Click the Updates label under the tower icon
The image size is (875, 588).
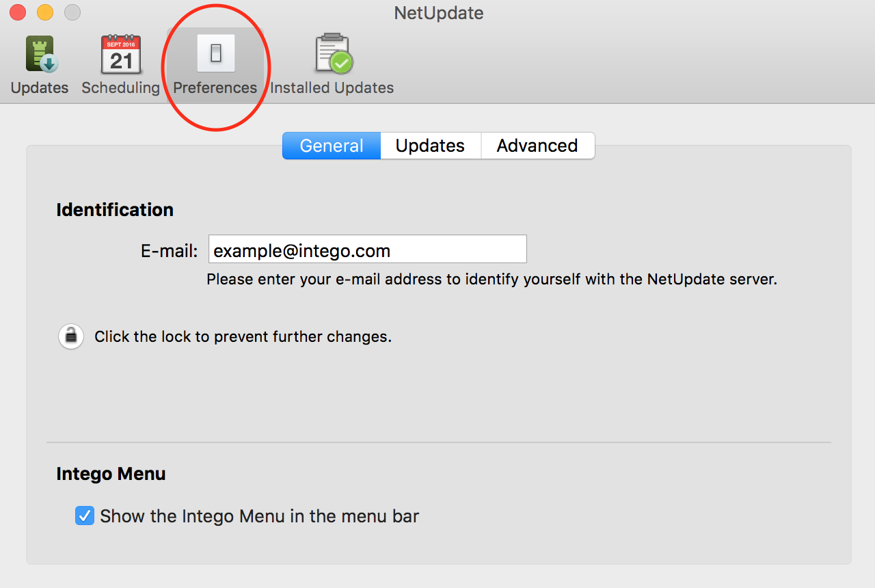click(40, 88)
